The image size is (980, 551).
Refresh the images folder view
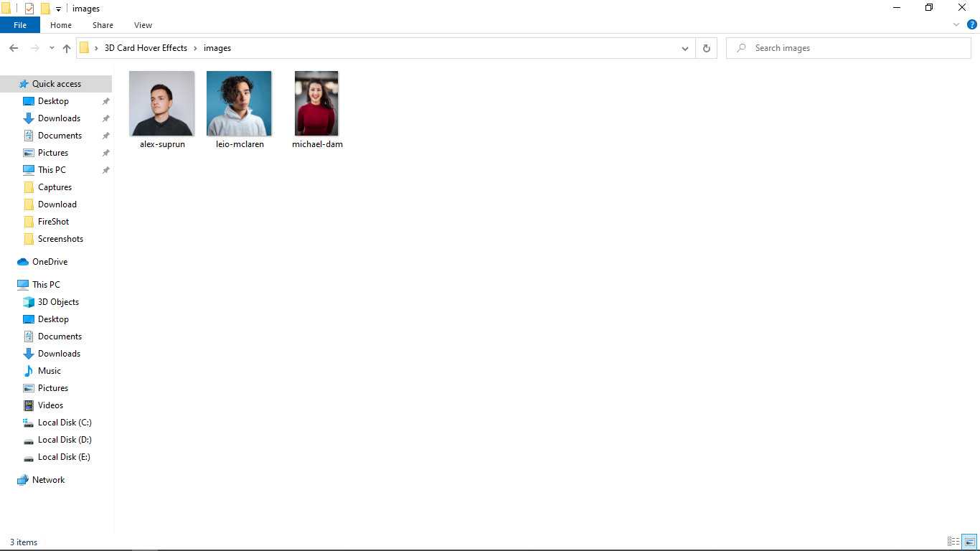(706, 48)
